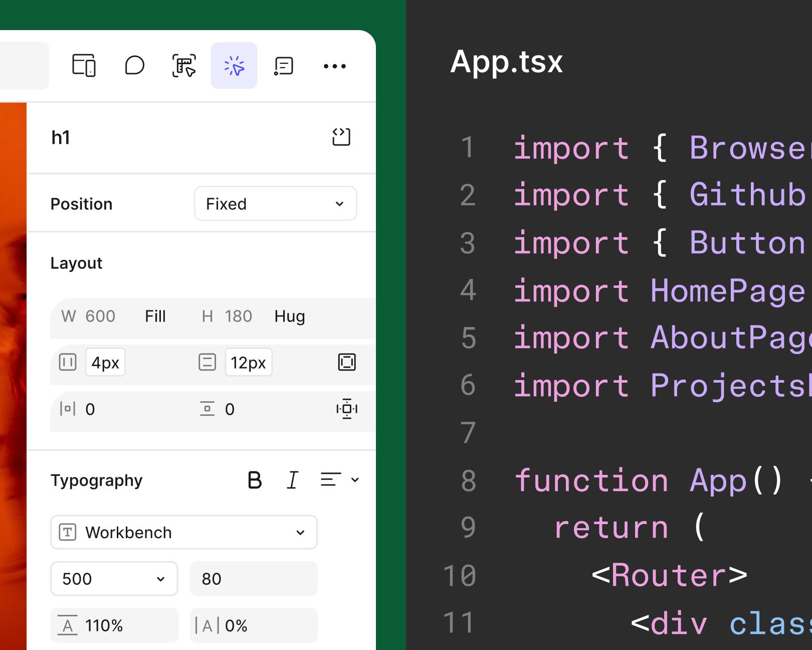Click the width value 600
812x650 pixels.
pyautogui.click(x=100, y=316)
